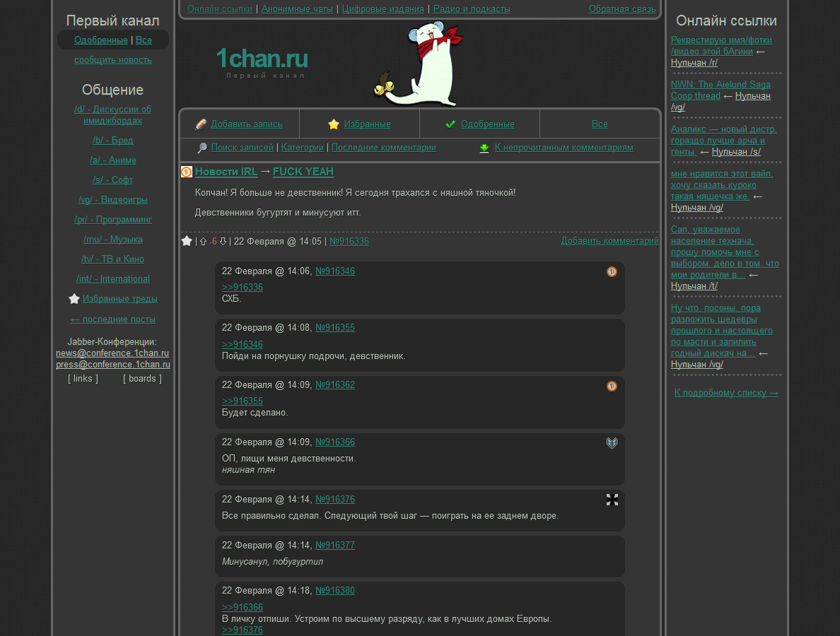Open Реквестирую имя/фотки online link
Screen dimensions: 840x636
point(721,45)
